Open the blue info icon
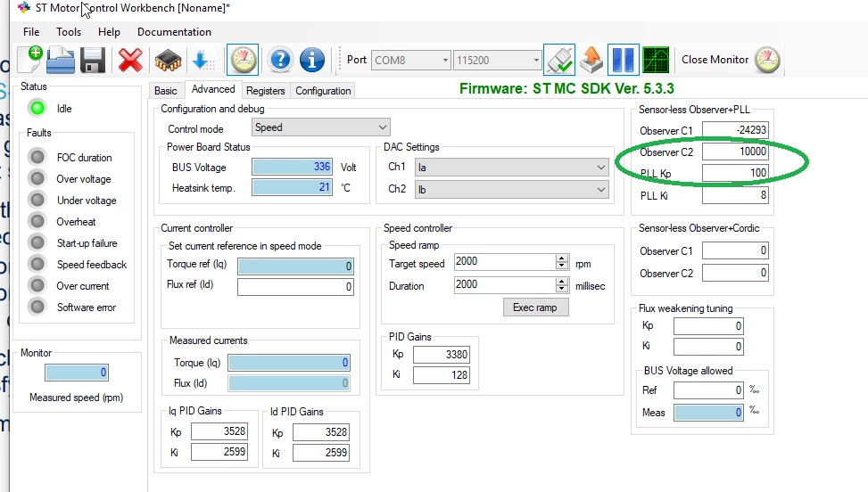The width and height of the screenshot is (868, 492). tap(312, 60)
